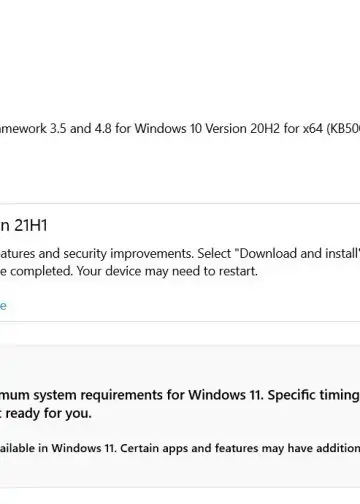
Task: Click the word "Select" in the 21H1 description
Action: click(x=214, y=253)
